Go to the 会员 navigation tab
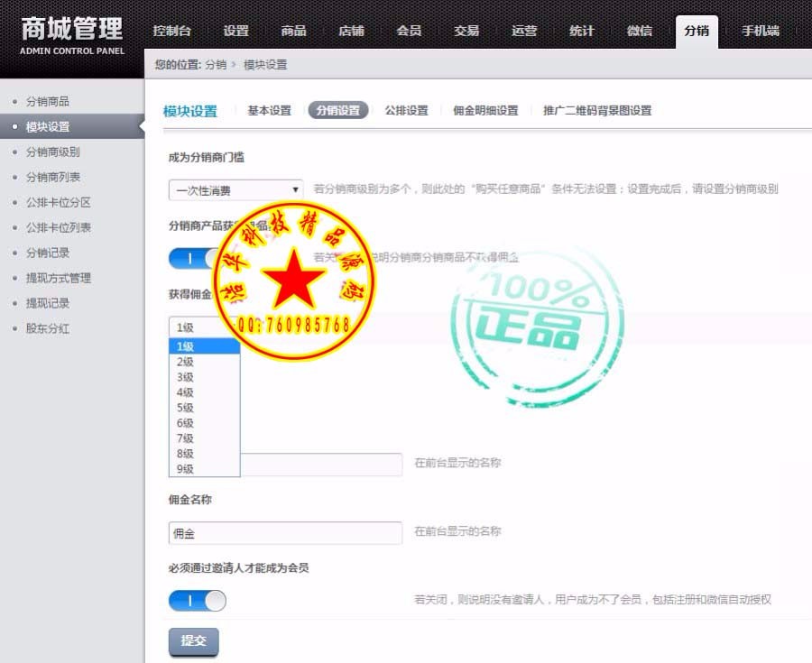Viewport: 812px width, 663px height. click(x=409, y=31)
